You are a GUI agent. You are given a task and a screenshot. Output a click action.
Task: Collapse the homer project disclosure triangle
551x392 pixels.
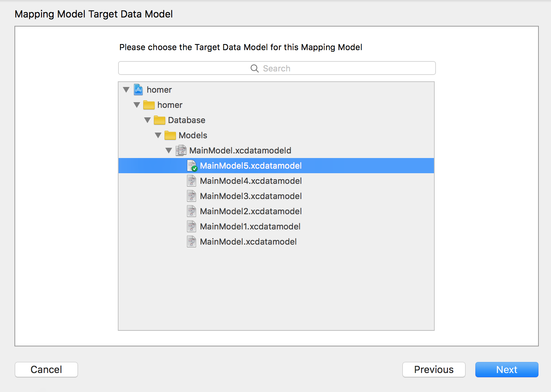(127, 90)
